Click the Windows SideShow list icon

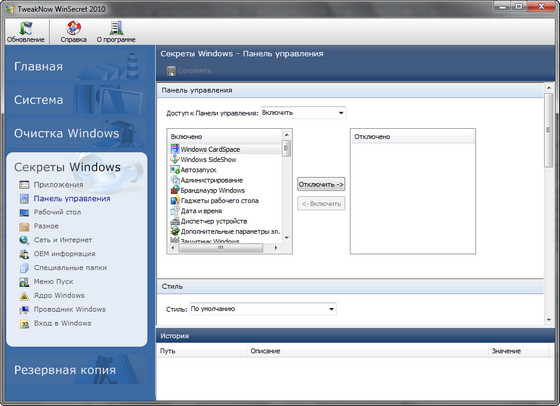175,159
